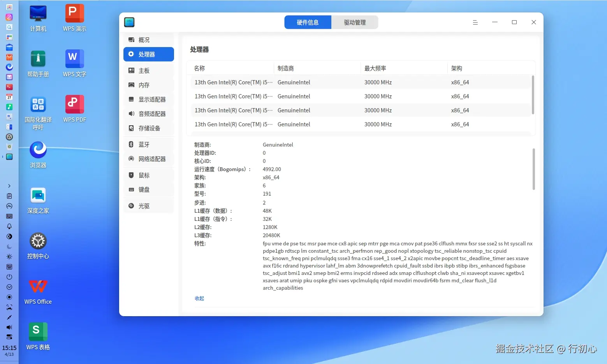The image size is (607, 364).
Task: Click the processor table's vertical scrollbar
Action: coord(533,95)
